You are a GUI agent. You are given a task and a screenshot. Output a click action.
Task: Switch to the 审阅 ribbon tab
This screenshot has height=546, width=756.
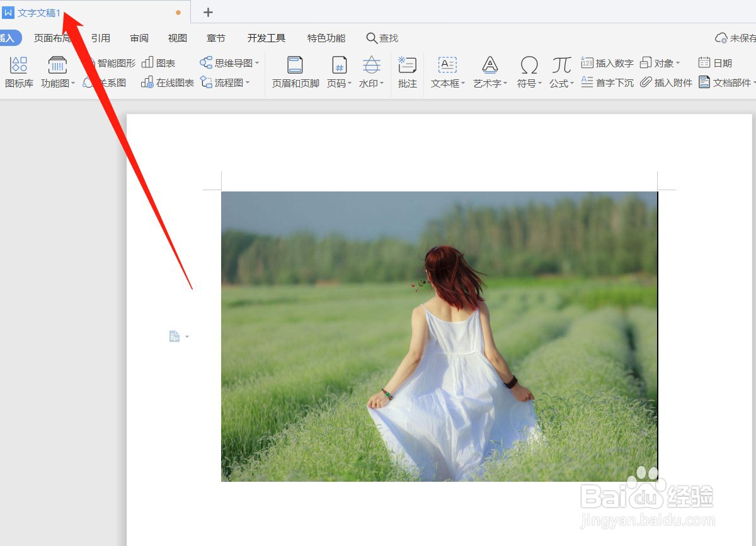coord(139,38)
